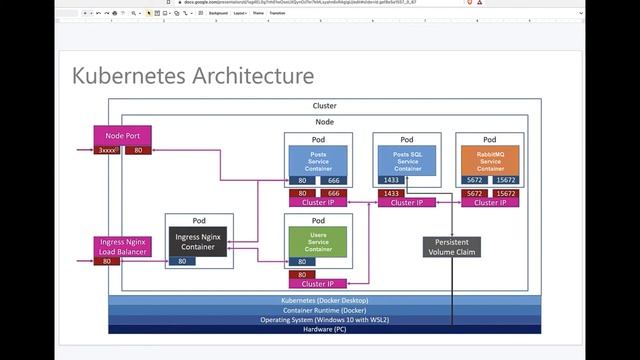This screenshot has height=360, width=640.
Task: Select the 80 port under Node Port
Action: click(x=138, y=150)
